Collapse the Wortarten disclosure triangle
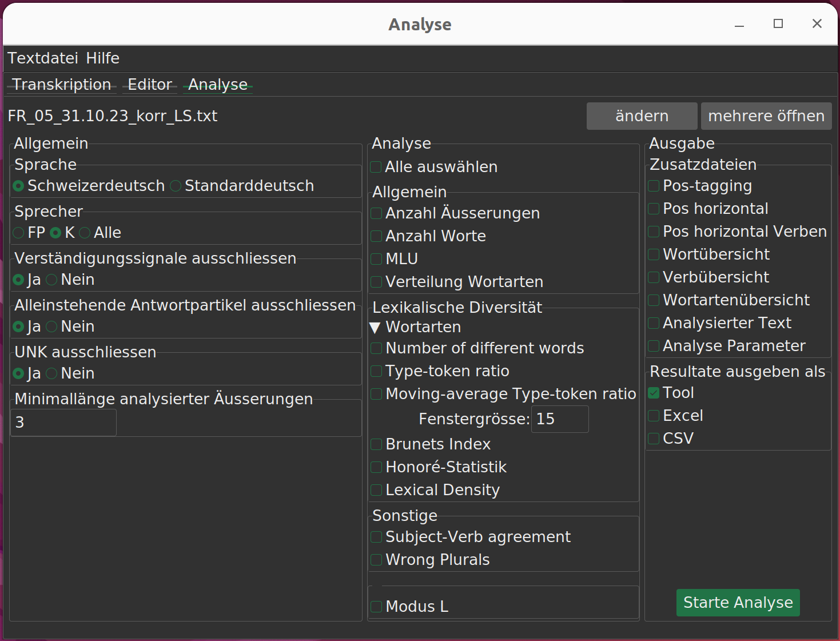The width and height of the screenshot is (840, 641). coord(375,328)
